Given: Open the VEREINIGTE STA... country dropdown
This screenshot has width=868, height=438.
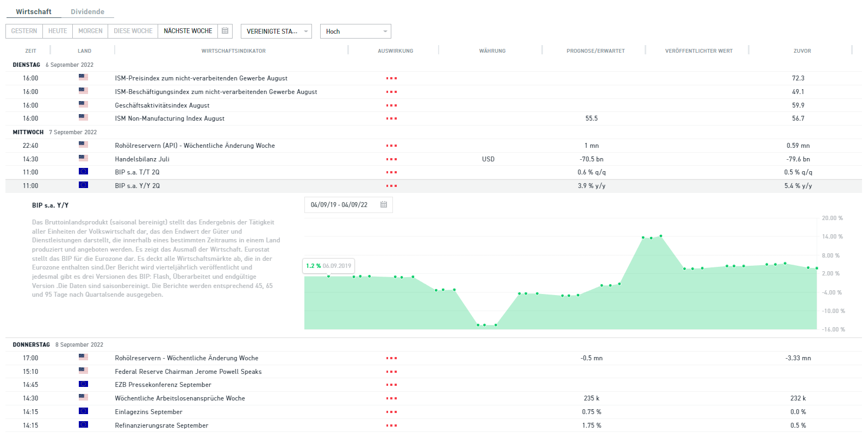Looking at the screenshot, I should coord(276,31).
